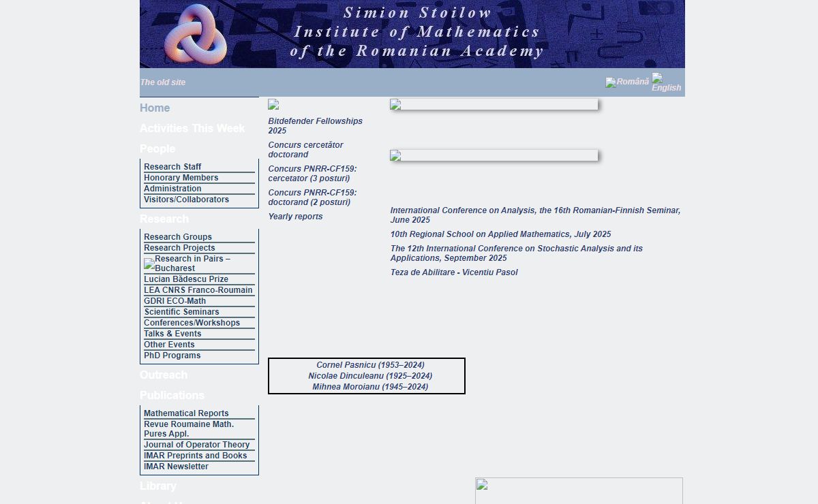
Task: View Honorary Members list
Action: coord(181,178)
